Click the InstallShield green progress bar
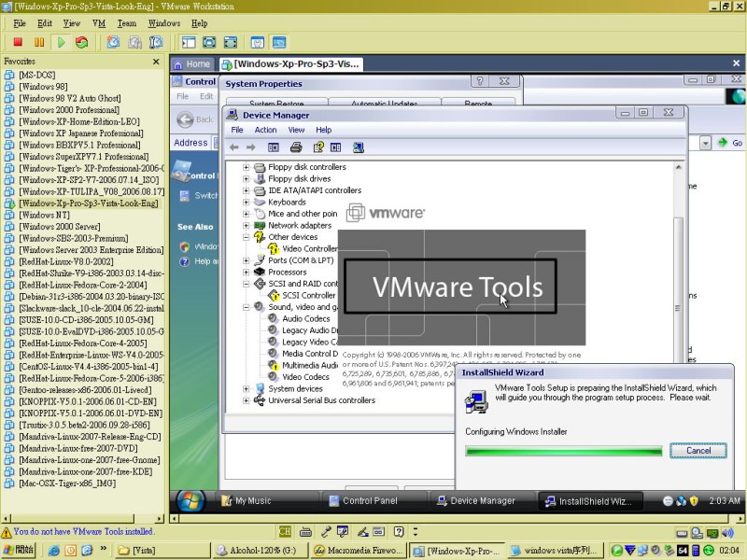This screenshot has height=560, width=747. (564, 451)
